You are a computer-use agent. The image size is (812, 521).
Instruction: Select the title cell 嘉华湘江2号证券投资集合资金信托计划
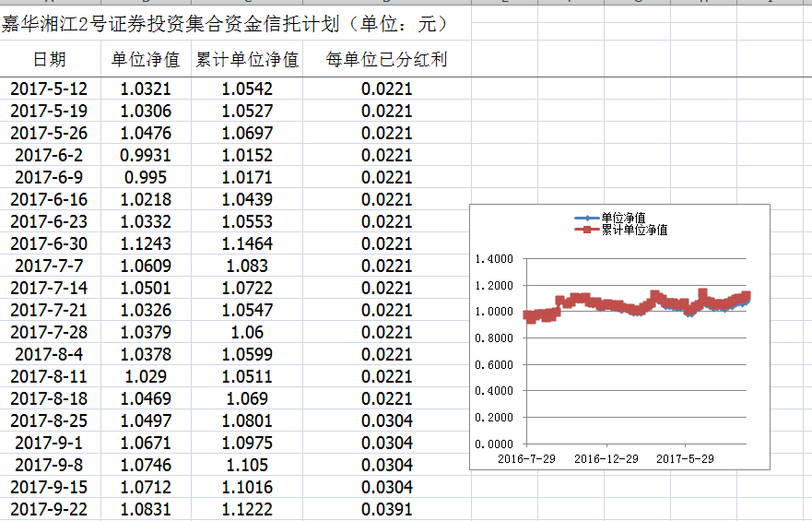coord(226,22)
